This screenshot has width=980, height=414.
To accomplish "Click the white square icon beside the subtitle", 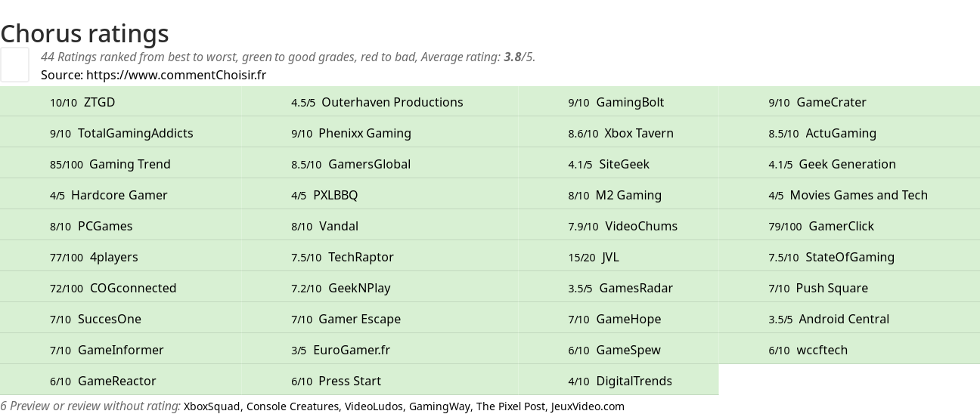I will tap(14, 64).
